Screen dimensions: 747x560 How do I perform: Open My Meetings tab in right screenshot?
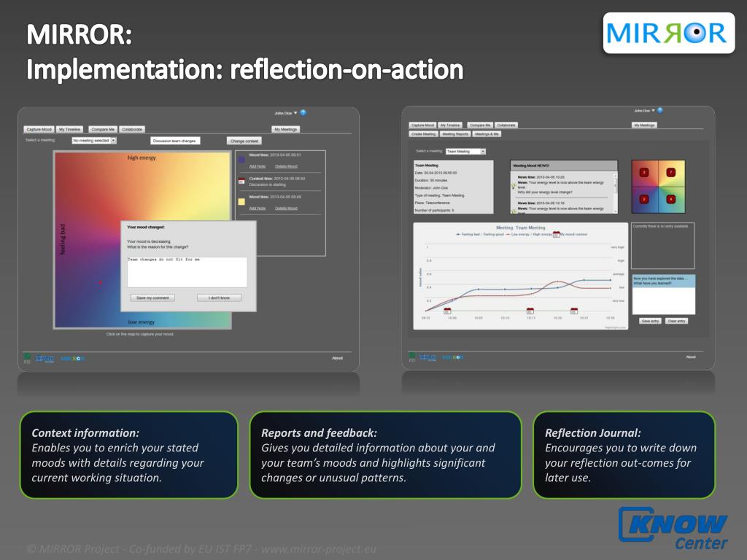[x=645, y=125]
